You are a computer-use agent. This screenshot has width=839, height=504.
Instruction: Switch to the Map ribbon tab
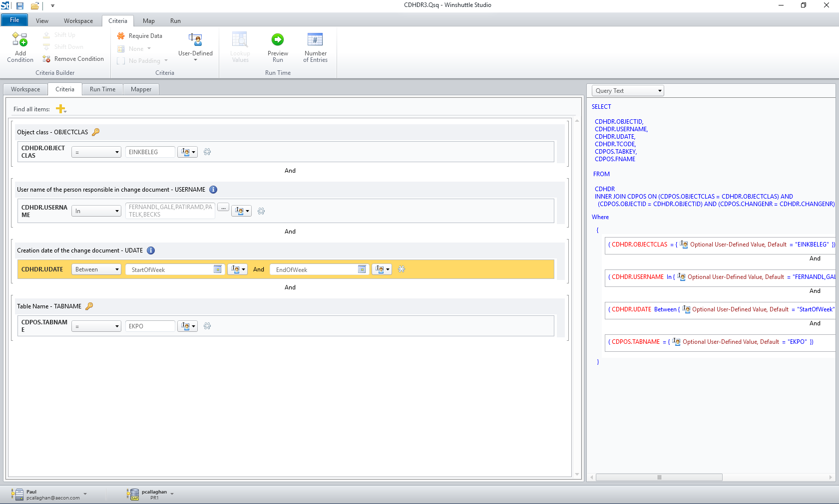[x=148, y=21]
